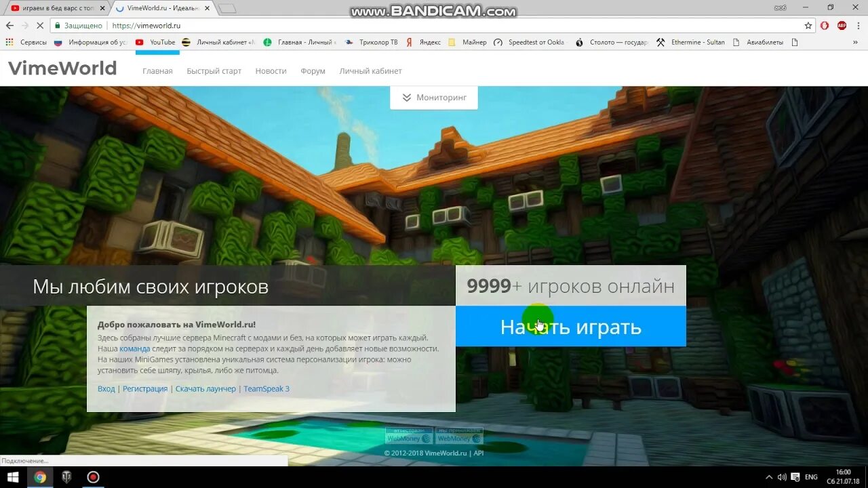Image resolution: width=868 pixels, height=488 pixels.
Task: Open the YouTube bookmark
Action: click(155, 42)
